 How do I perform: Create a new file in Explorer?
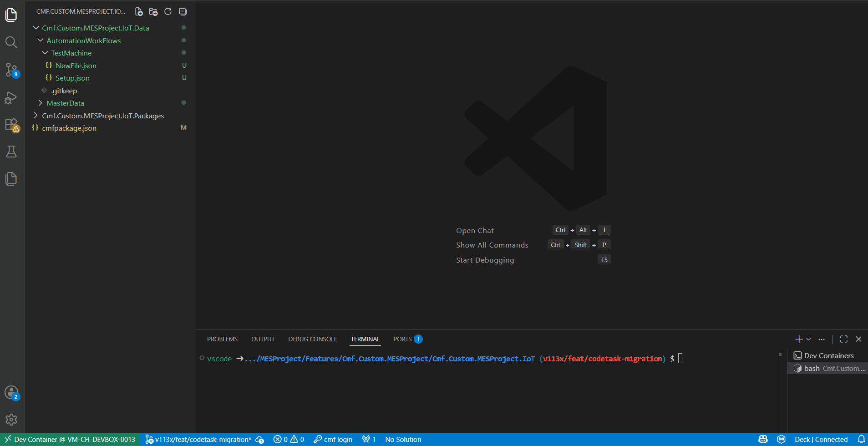[x=139, y=11]
